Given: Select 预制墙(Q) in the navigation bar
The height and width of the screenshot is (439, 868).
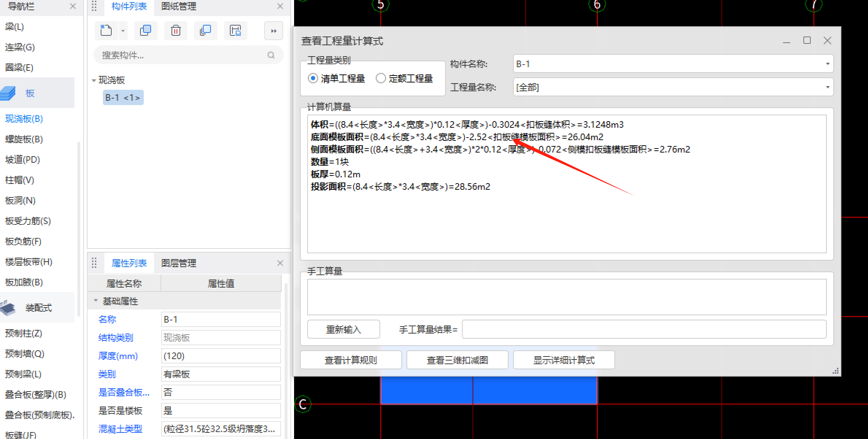Looking at the screenshot, I should tap(24, 354).
